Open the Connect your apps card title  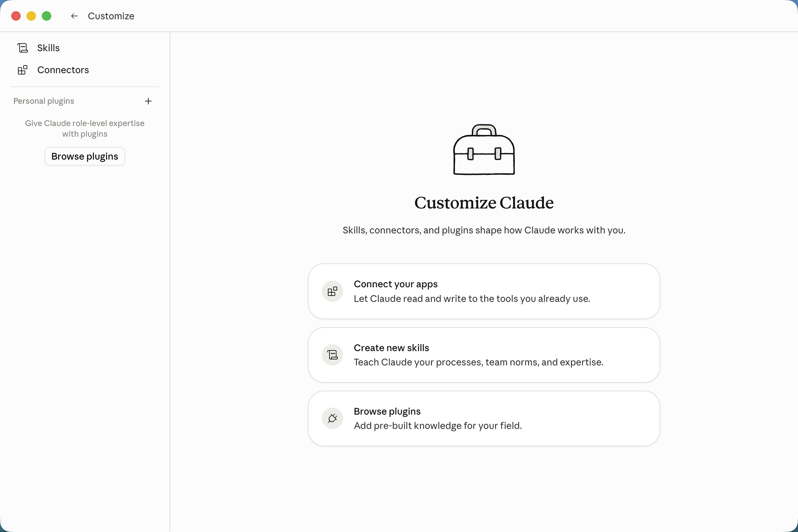[x=396, y=284]
